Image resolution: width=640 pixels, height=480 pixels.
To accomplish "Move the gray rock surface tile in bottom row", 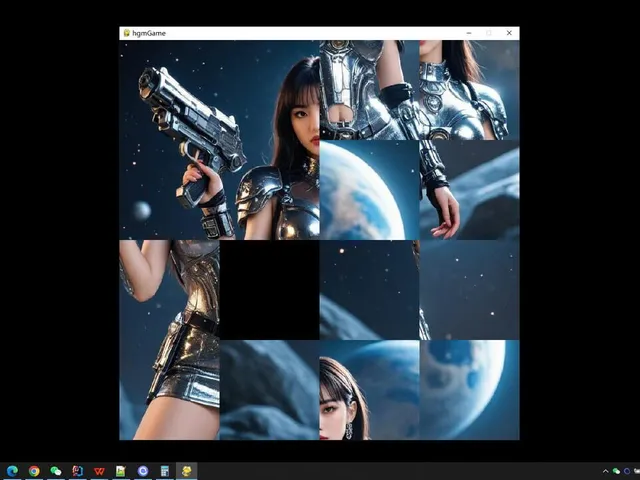I will pos(269,390).
